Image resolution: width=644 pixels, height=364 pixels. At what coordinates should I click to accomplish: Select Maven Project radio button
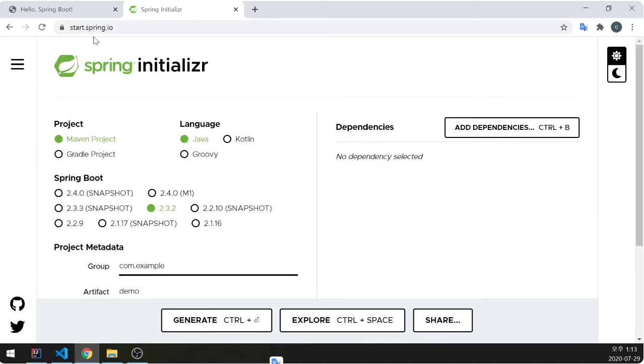click(85, 139)
